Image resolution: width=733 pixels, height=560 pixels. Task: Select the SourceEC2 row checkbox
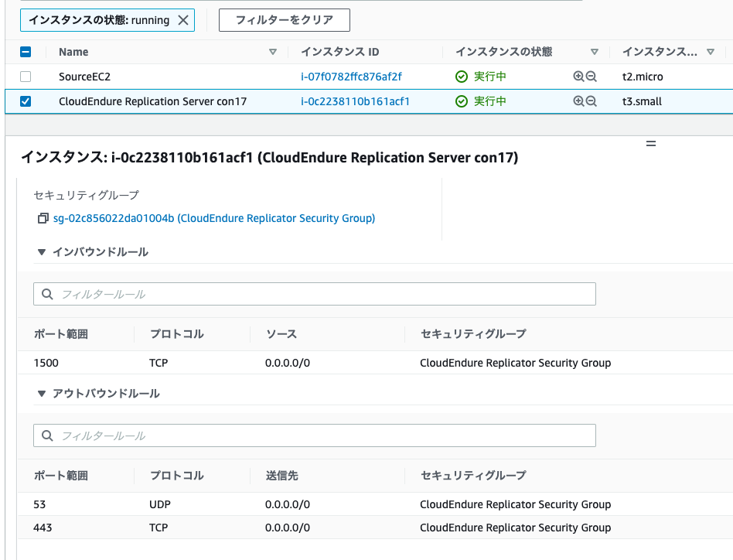point(26,77)
